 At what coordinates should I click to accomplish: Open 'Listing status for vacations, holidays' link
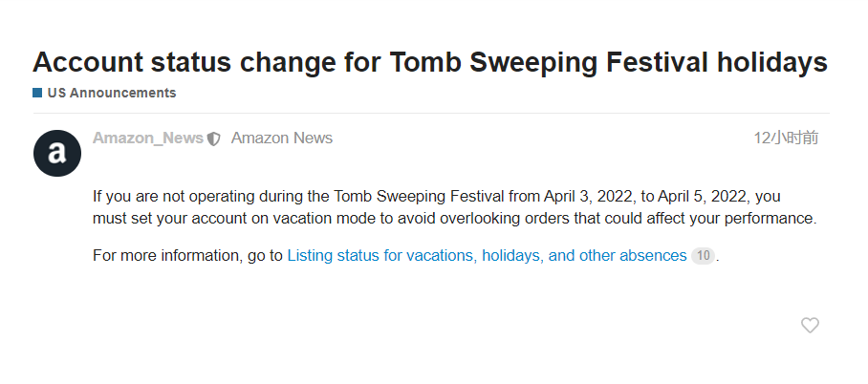pyautogui.click(x=487, y=256)
